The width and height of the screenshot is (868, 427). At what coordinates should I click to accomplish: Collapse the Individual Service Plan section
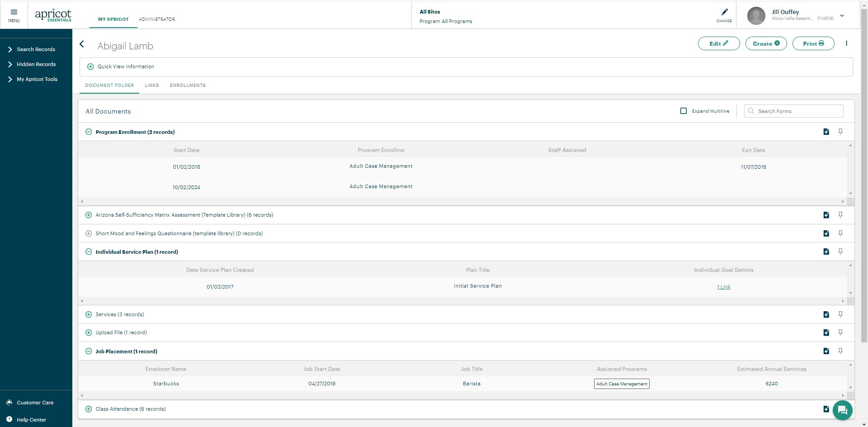click(x=89, y=252)
